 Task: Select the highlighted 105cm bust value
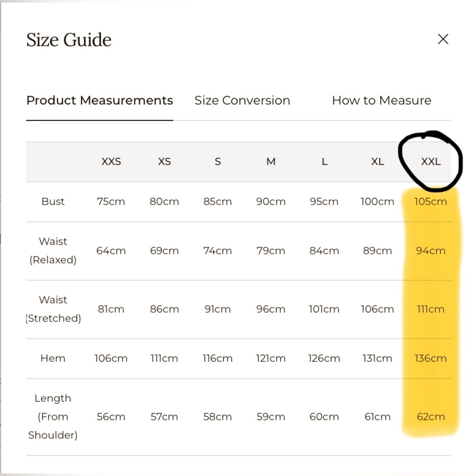430,201
